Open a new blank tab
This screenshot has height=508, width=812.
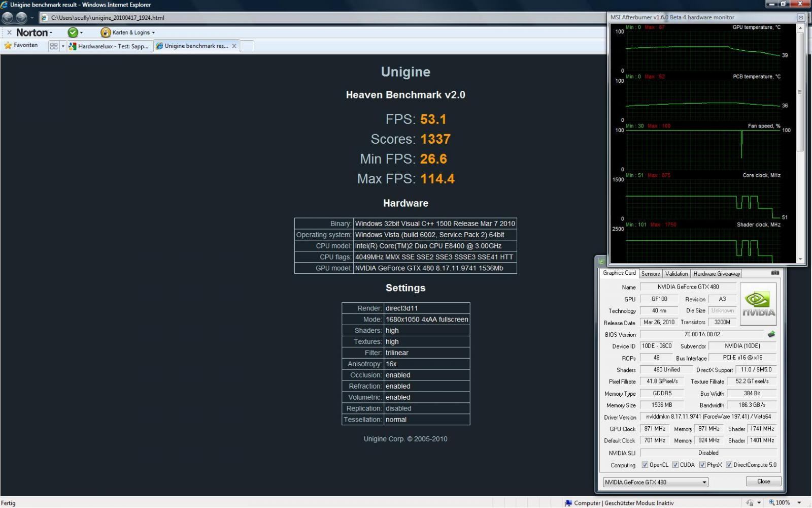pos(247,46)
